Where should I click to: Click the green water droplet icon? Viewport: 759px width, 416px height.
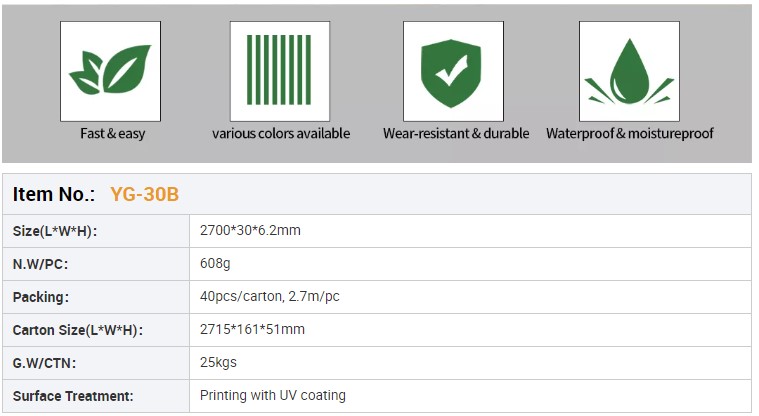tap(629, 71)
